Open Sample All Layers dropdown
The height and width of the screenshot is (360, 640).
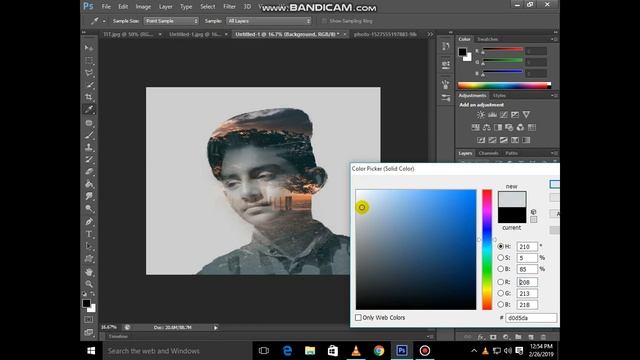269,21
